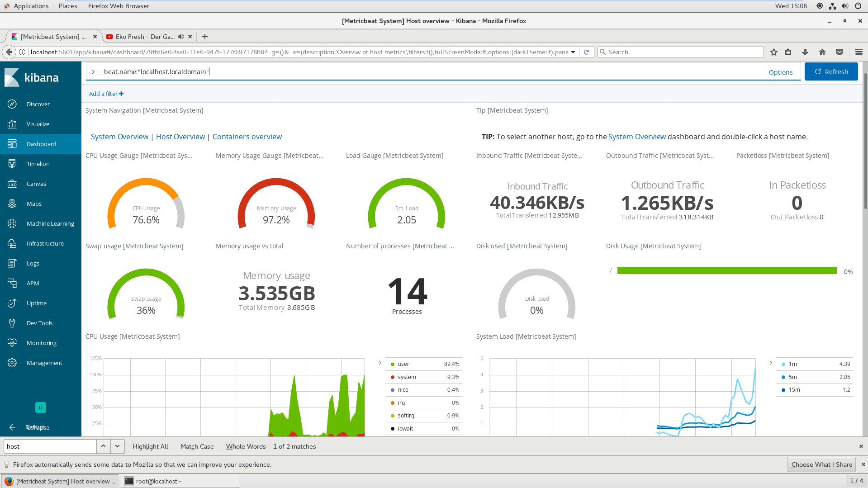Switch to the Eko Fresh tab
Screen dimensions: 868x488
tap(145, 37)
